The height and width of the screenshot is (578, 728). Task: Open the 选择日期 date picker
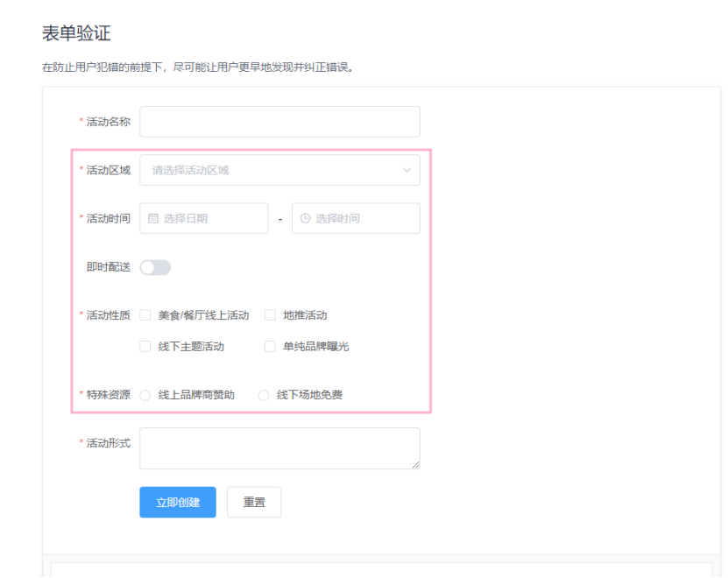[x=201, y=218]
